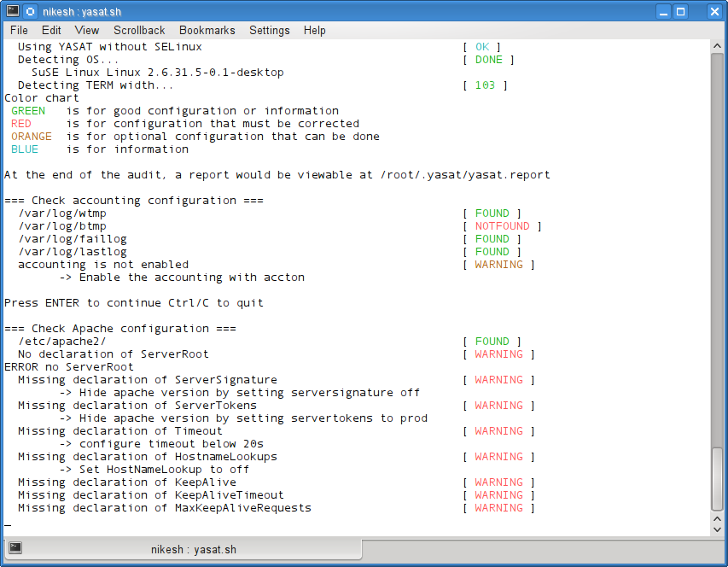Click '=== Check Apache configuration ===' heading

point(120,329)
